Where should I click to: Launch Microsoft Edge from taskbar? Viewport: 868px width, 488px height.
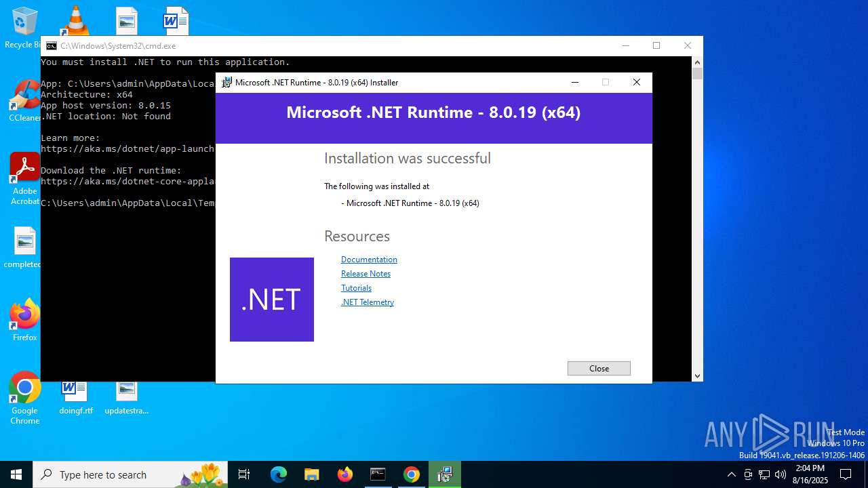pyautogui.click(x=279, y=474)
